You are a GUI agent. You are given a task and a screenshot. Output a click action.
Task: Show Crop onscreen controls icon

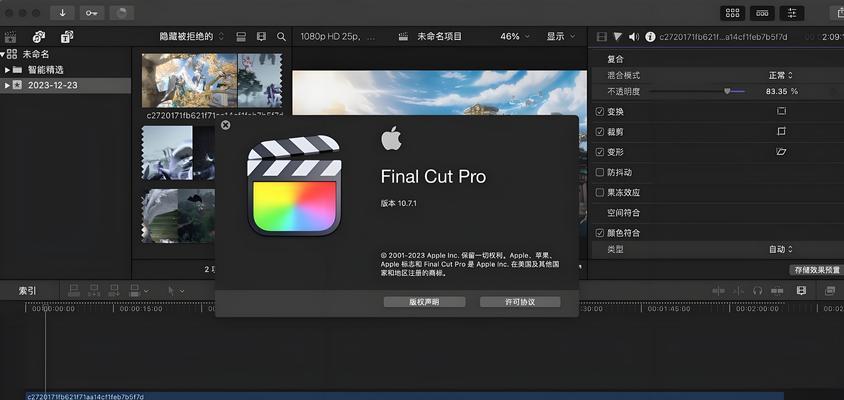click(x=781, y=131)
